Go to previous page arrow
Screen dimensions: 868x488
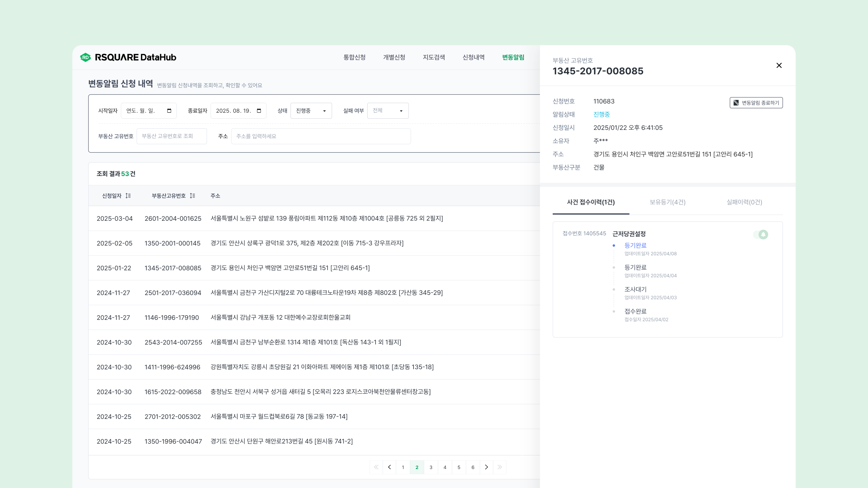click(x=389, y=467)
